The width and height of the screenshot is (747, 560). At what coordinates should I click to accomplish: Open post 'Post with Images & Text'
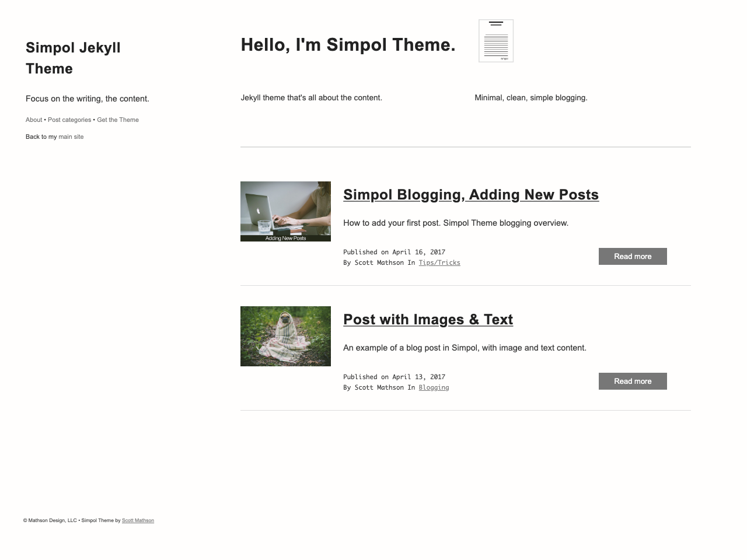[428, 319]
